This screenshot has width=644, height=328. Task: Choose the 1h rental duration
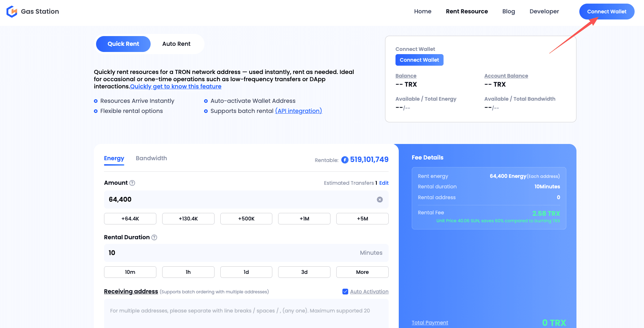(x=188, y=272)
